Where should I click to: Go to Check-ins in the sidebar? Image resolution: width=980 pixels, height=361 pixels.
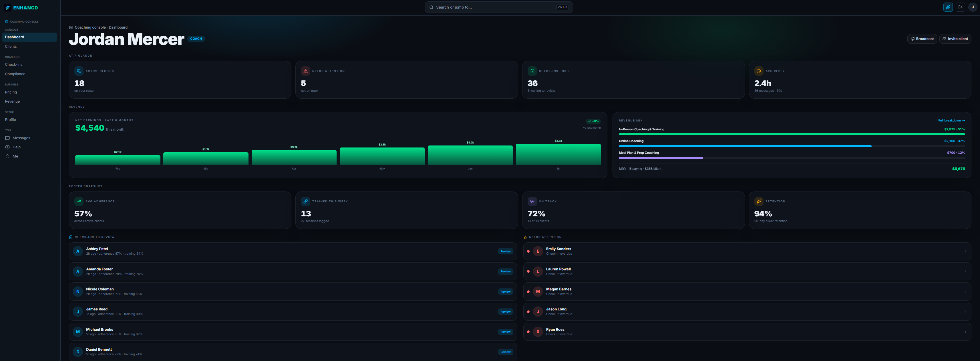30,65
